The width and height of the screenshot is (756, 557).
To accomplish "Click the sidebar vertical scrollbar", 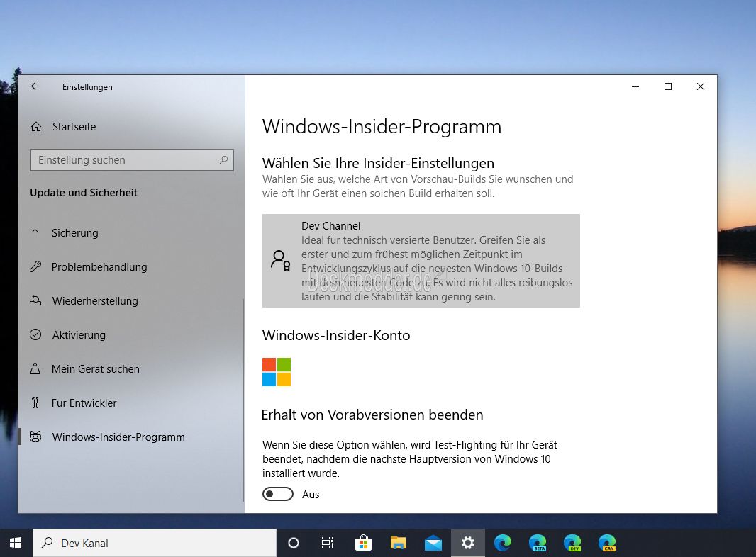I will coord(243,400).
